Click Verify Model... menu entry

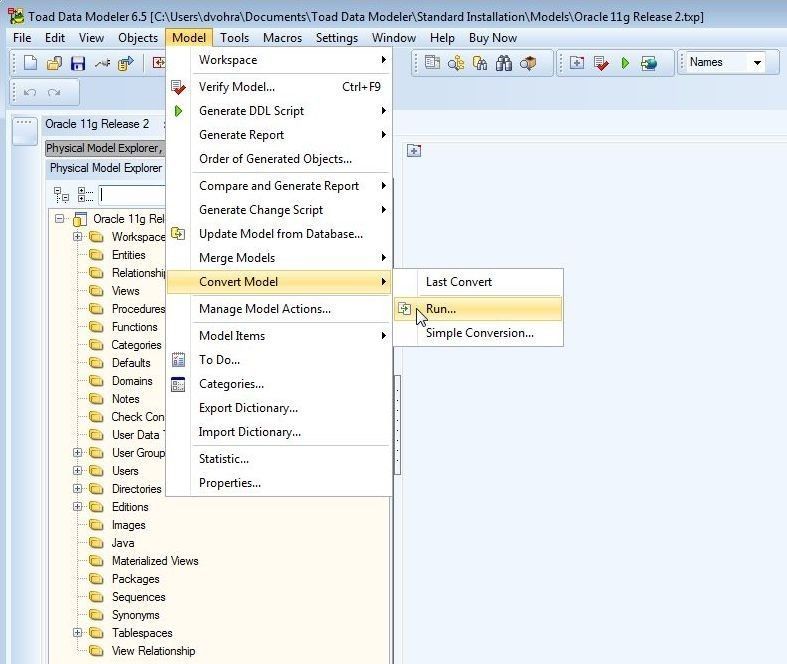click(279, 87)
